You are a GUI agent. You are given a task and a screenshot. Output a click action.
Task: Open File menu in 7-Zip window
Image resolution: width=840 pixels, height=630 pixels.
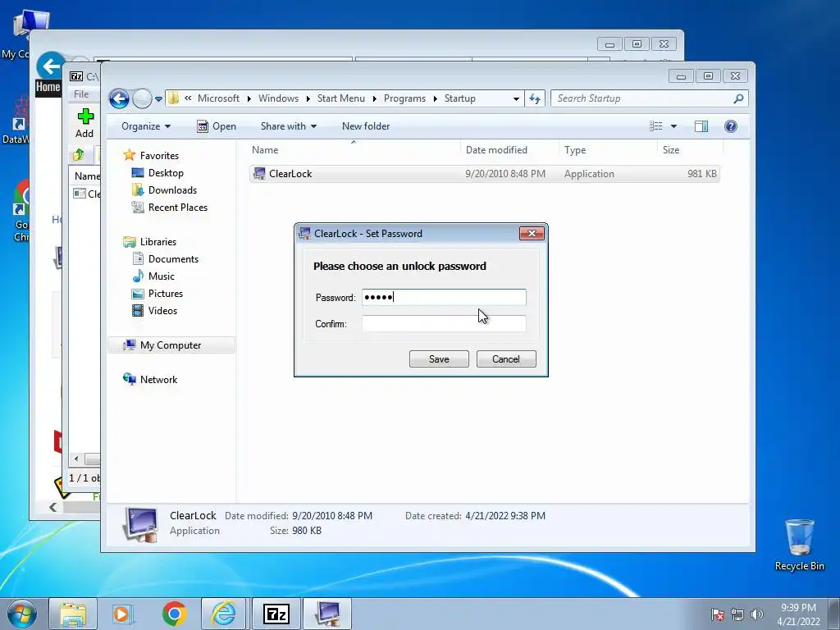(81, 94)
